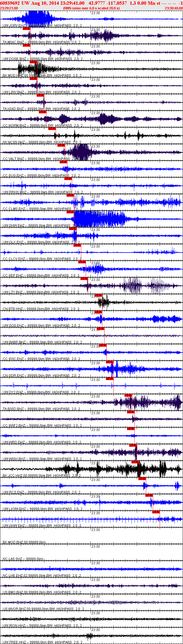
Task: Select the 'TA K04D BHZ' station label
Action: click(x=13, y=109)
